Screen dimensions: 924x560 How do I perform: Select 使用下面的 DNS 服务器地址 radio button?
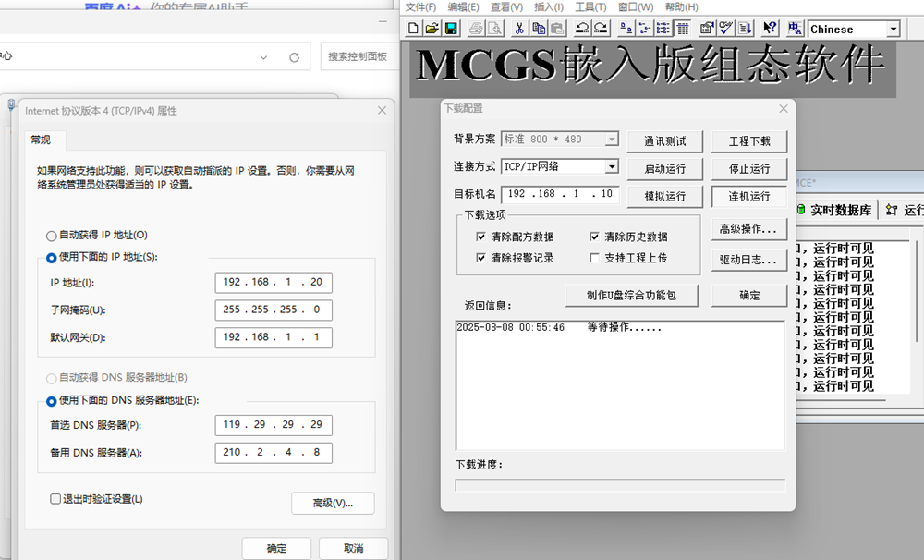(x=51, y=401)
